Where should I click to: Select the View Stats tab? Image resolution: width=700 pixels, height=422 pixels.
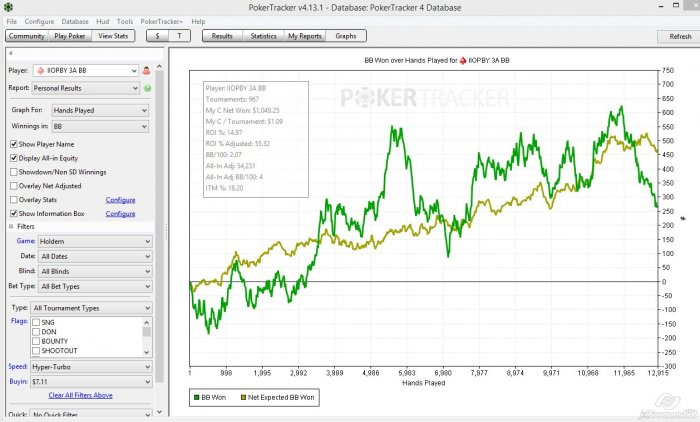coord(113,36)
